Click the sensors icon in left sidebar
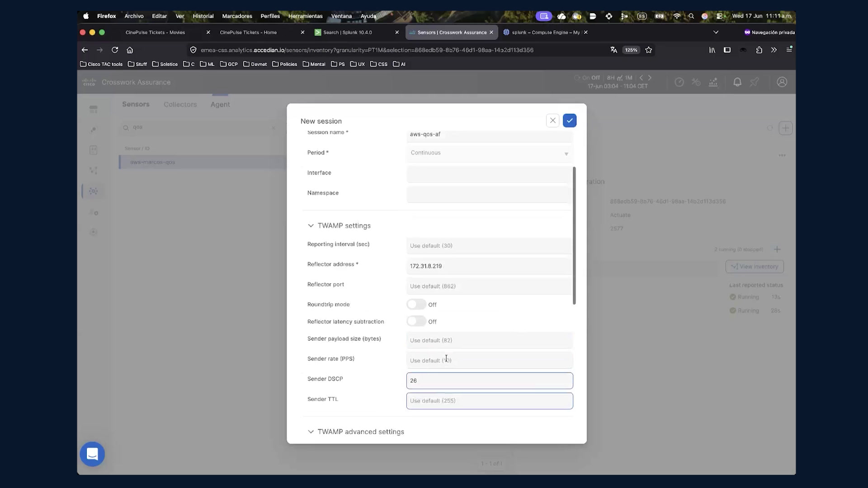 coord(93,191)
